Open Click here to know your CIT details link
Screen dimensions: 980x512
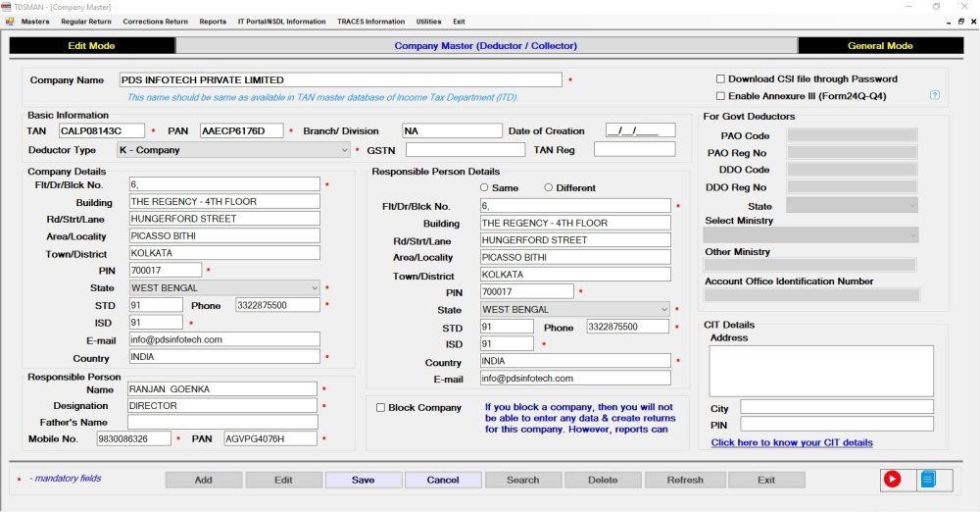tap(791, 442)
